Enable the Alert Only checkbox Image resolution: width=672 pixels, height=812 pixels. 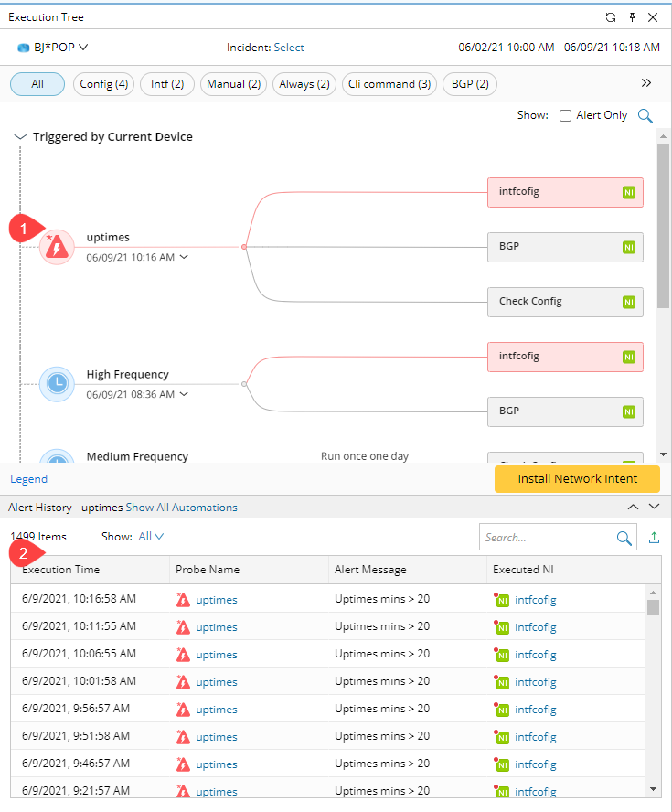click(x=565, y=115)
